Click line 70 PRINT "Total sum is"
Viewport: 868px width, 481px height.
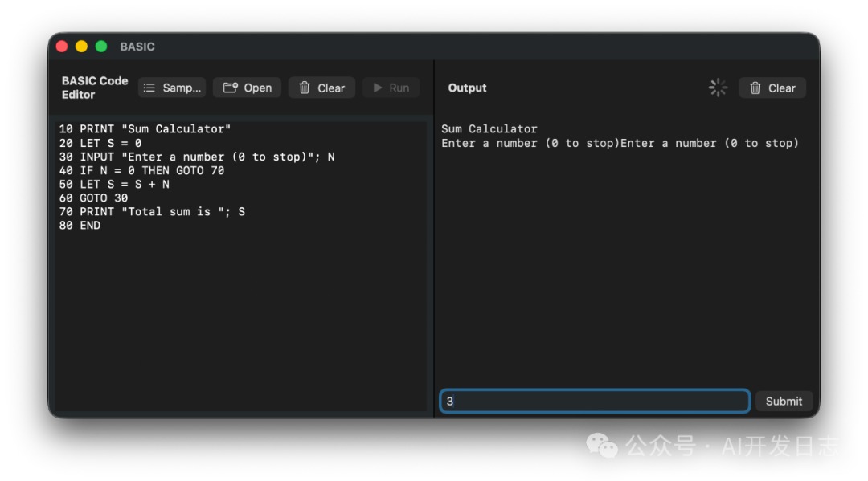click(152, 212)
